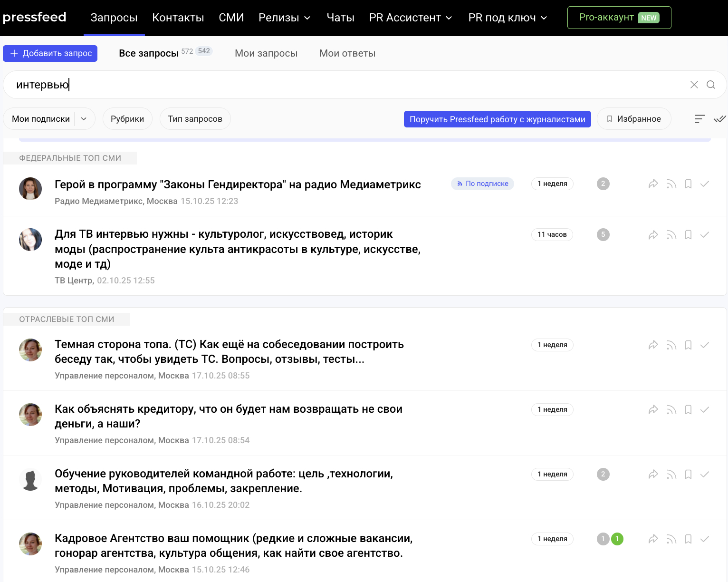Click Поручить Pressfeed работу с журналистами
Screen dimensions: 728x582
tap(497, 119)
